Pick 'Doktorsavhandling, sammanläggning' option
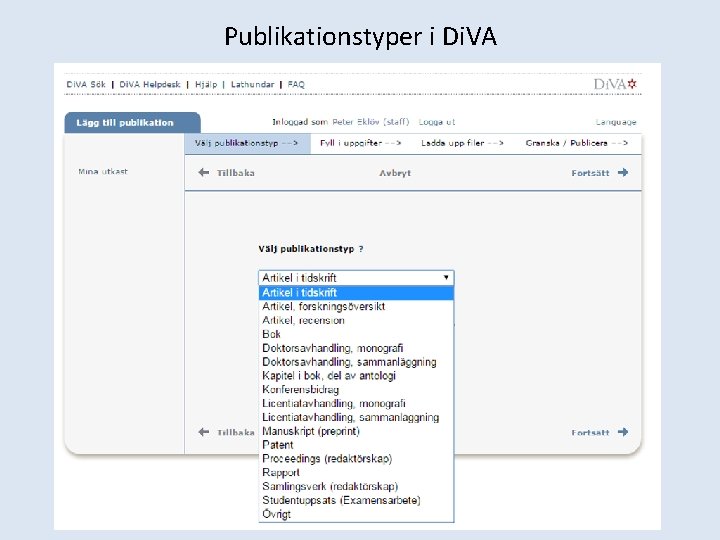 click(x=356, y=362)
